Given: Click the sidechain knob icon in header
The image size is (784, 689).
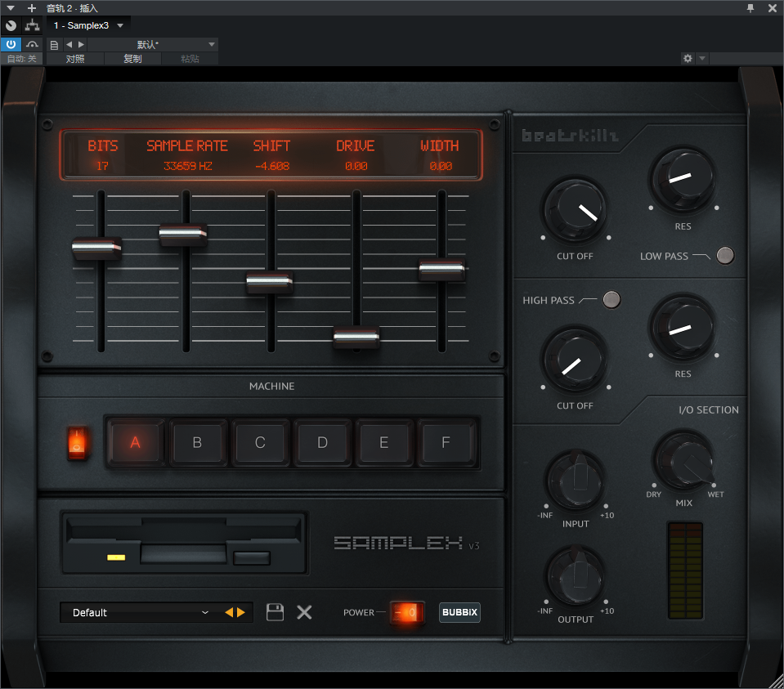Looking at the screenshot, I should (x=11, y=25).
